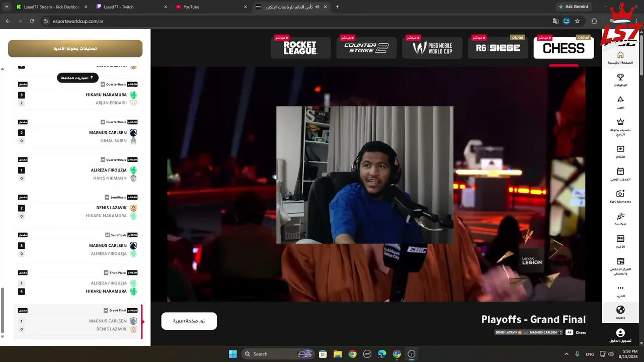The height and width of the screenshot is (362, 644).
Task: Click the translate page icon in address bar
Action: click(555, 21)
